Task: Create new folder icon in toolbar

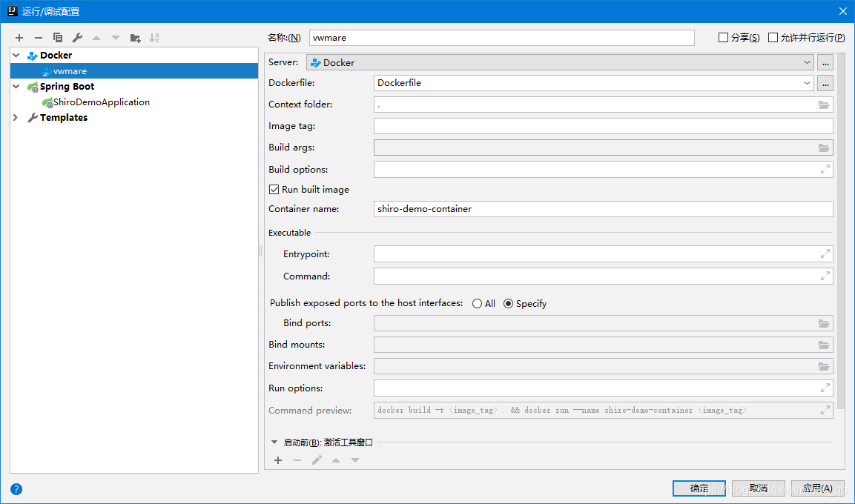Action: click(135, 38)
